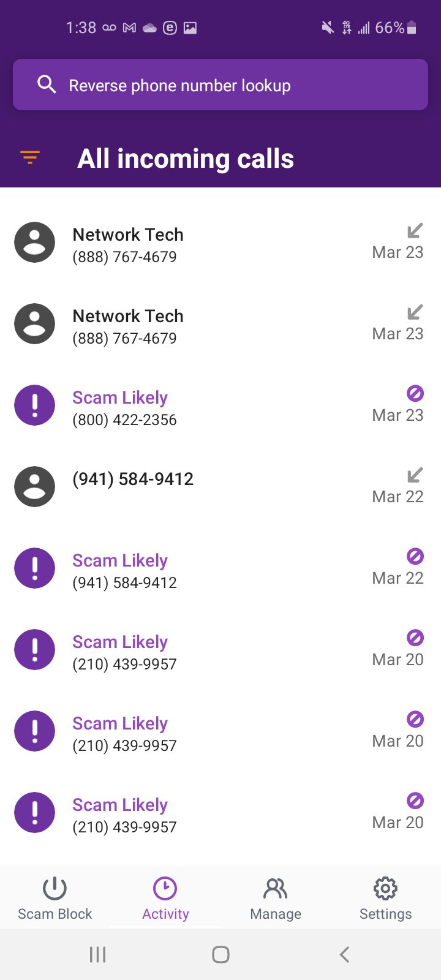Tap the All incoming calls heading
Screen dimensions: 441x980
tap(186, 159)
